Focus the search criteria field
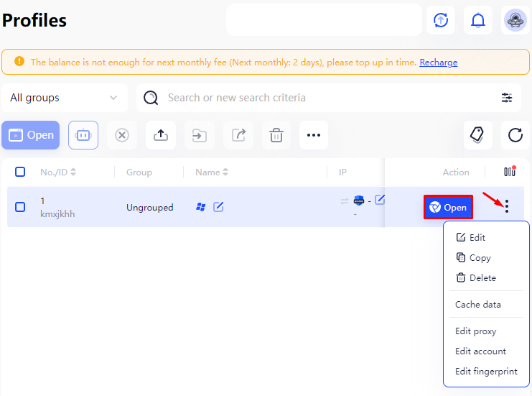Viewport: 532px width, 396px height. click(x=328, y=98)
